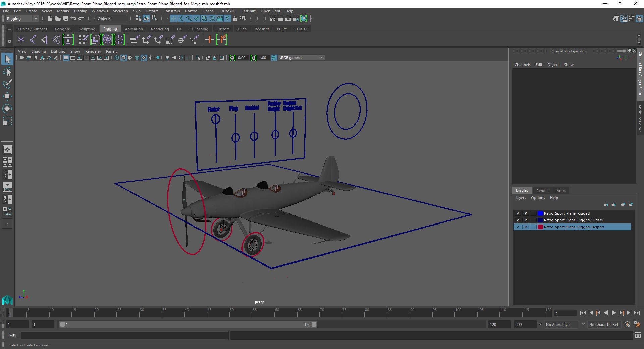Select the Move tool in toolbox
Viewport: 644px width, 349px height.
coord(7,96)
